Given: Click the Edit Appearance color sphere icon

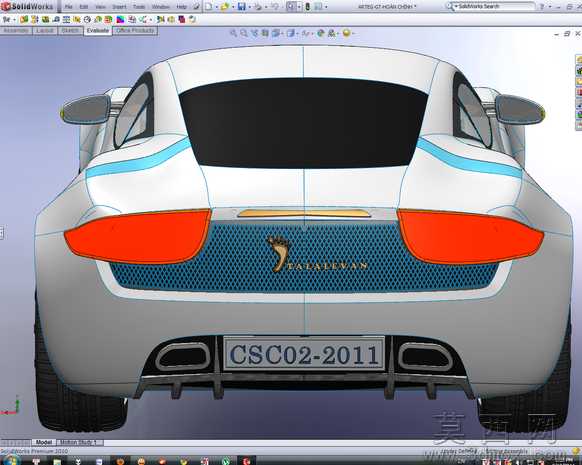Looking at the screenshot, I should coord(321,33).
